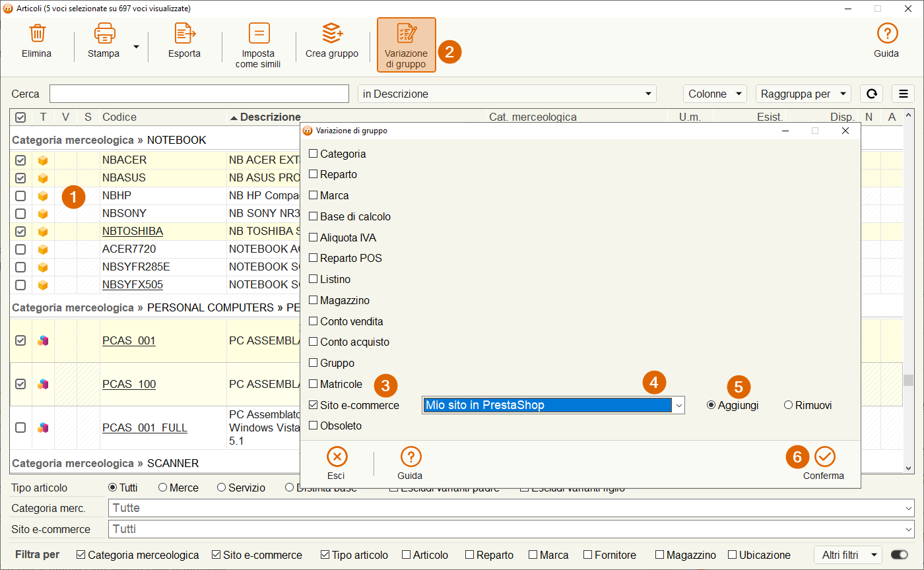
Task: Open the NBTOSHIBA article link
Action: click(x=133, y=232)
